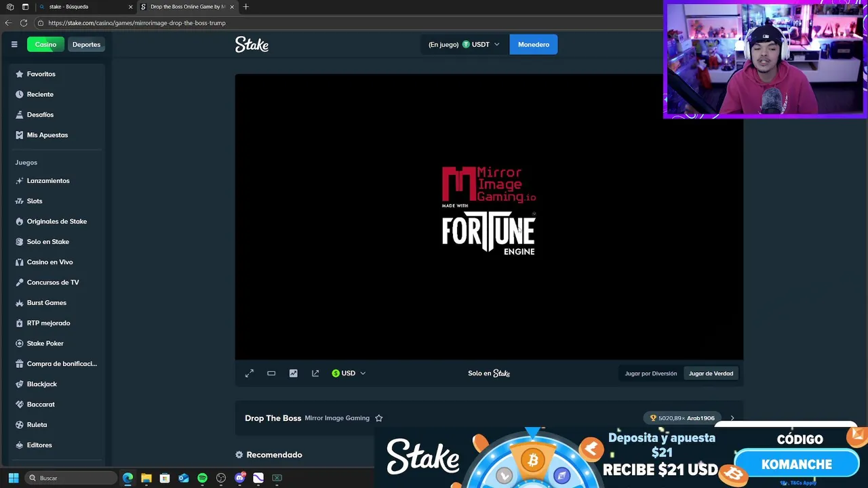Open live stats chart icon

click(293, 373)
